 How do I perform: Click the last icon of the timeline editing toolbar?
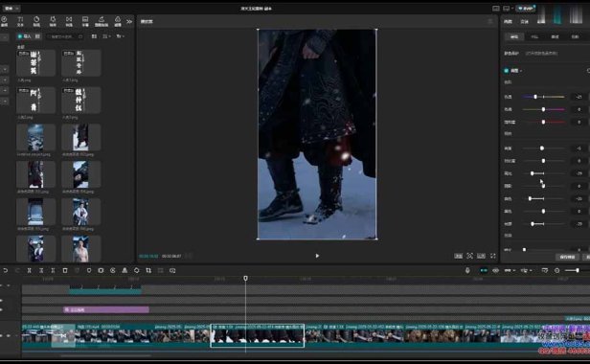(172, 270)
